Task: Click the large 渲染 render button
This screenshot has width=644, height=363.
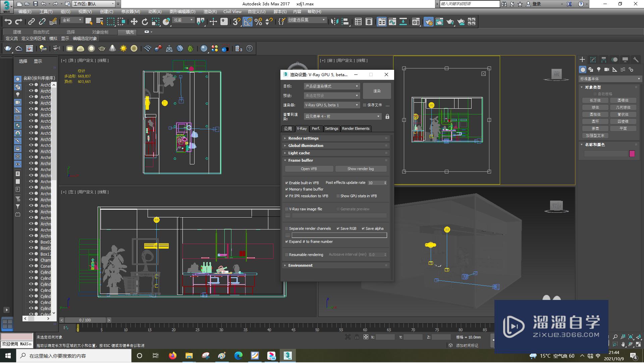Action: [377, 91]
